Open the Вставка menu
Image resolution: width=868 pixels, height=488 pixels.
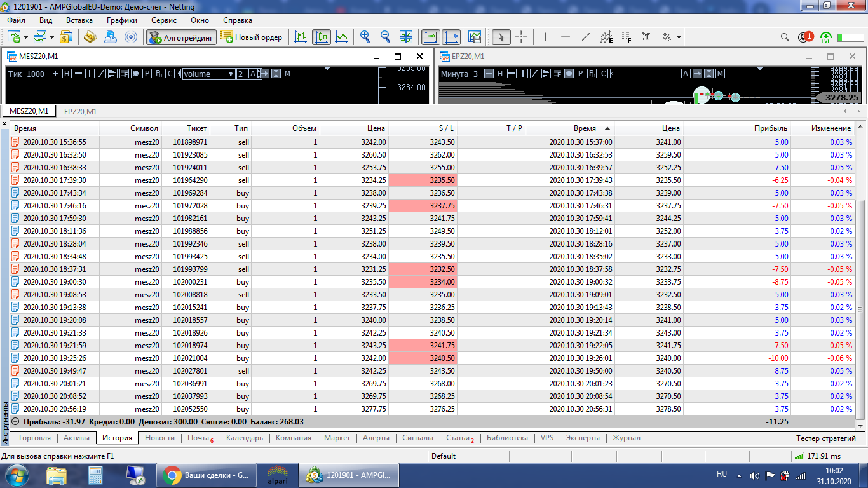(x=79, y=20)
